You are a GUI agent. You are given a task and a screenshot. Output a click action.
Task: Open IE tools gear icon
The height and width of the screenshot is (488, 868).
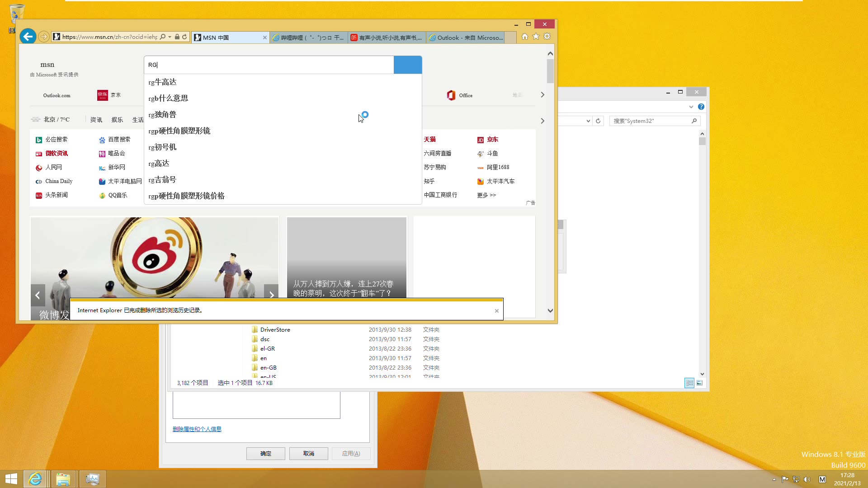pos(547,37)
